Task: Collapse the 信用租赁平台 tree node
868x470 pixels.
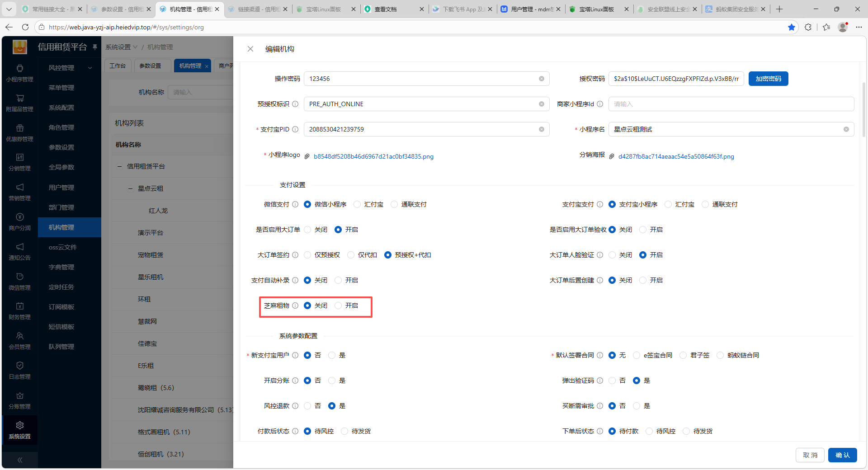Action: pos(120,167)
